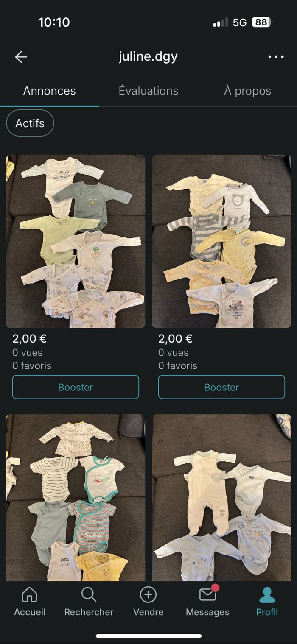Toggle the Actifs filter chip

point(30,123)
